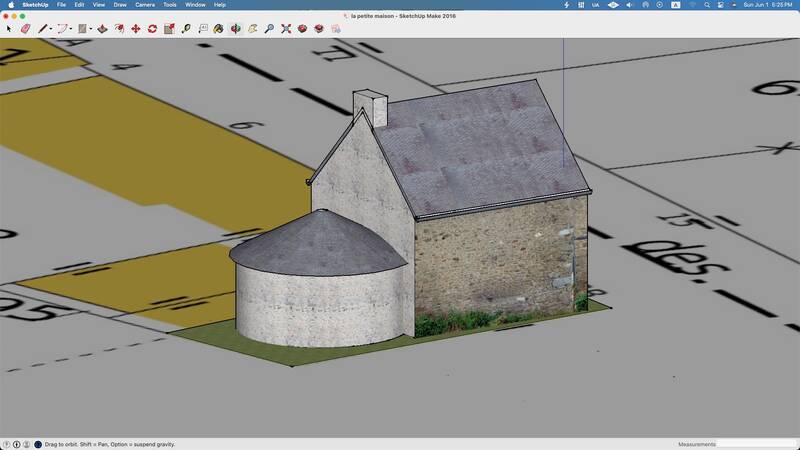Select the Offset tool

point(119,29)
